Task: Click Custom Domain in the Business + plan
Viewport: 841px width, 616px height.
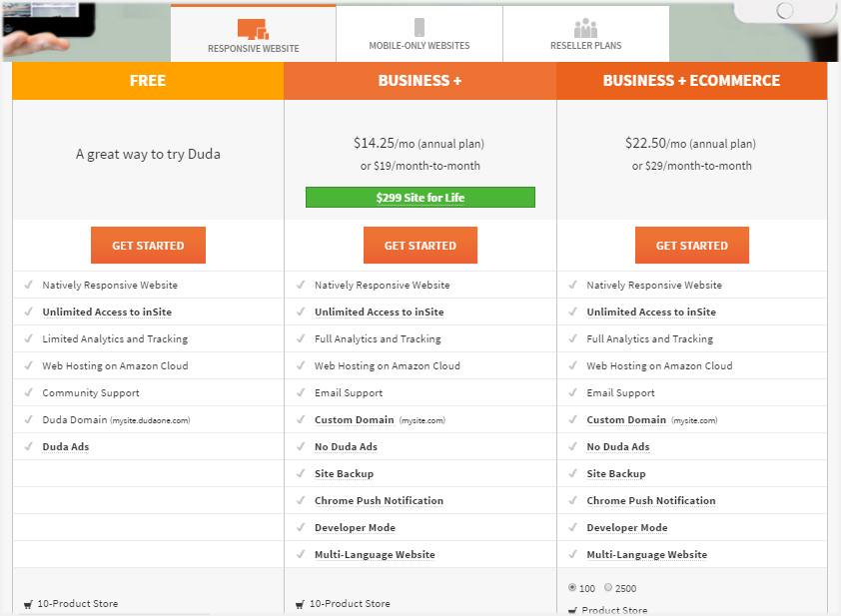Action: [x=355, y=419]
